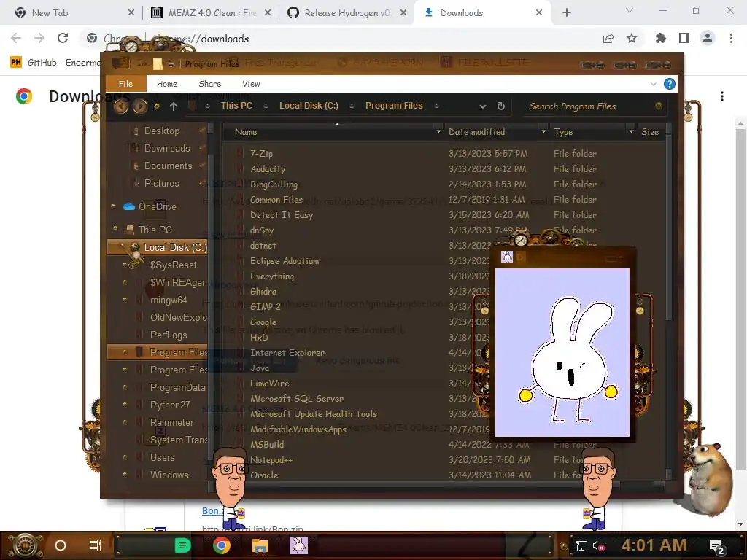Go forward in File Explorer history
The height and width of the screenshot is (560, 747).
coord(139,106)
